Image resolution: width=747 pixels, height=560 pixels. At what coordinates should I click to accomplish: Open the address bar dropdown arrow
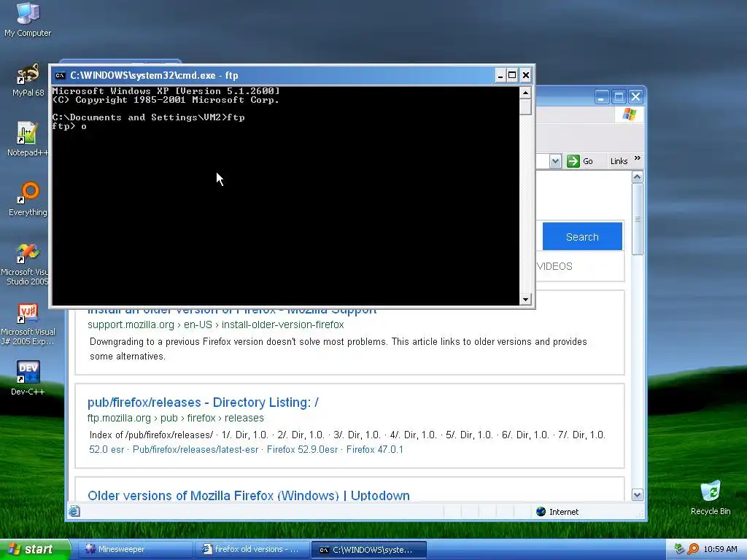pyautogui.click(x=555, y=161)
